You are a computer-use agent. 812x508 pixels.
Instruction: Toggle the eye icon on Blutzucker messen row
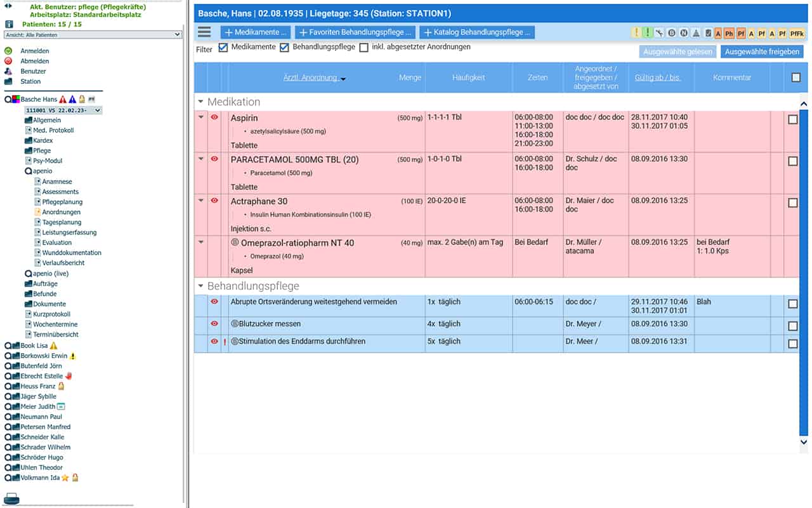click(214, 324)
